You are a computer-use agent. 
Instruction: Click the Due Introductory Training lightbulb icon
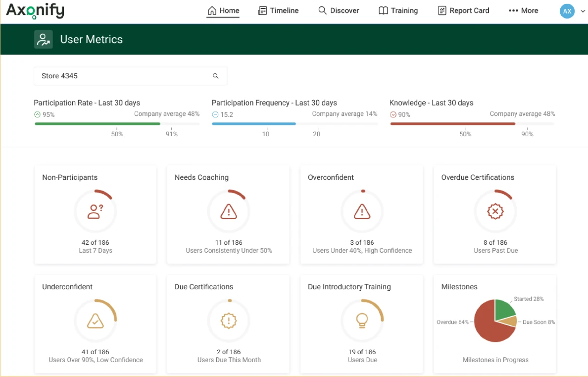coord(362,321)
